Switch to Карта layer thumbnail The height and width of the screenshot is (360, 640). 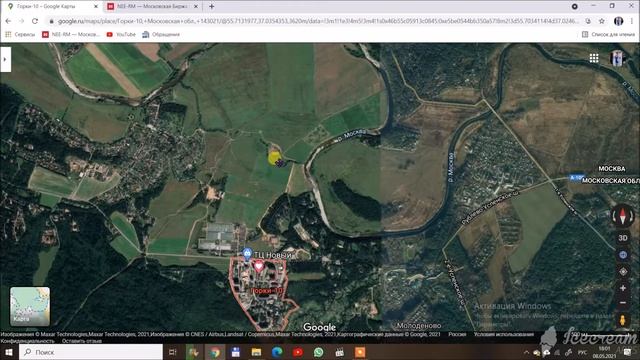30,306
